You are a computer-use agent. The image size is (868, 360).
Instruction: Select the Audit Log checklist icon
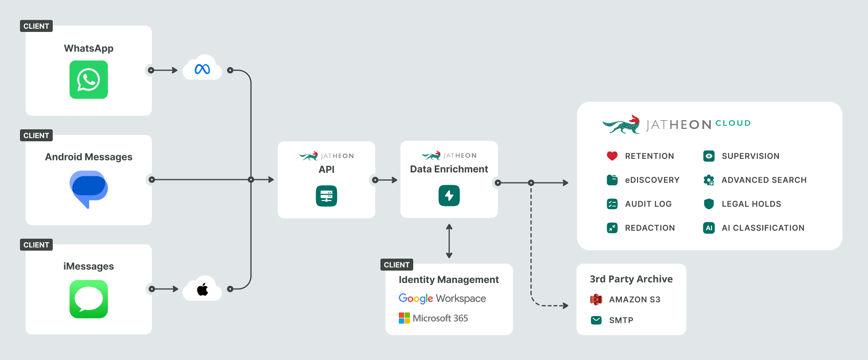(612, 204)
